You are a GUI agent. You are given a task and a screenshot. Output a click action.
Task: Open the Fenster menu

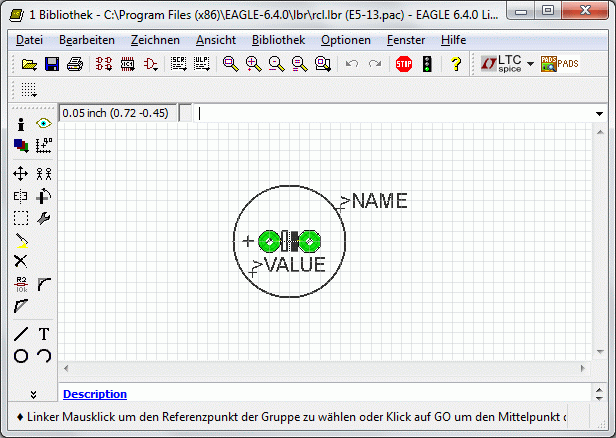[406, 40]
